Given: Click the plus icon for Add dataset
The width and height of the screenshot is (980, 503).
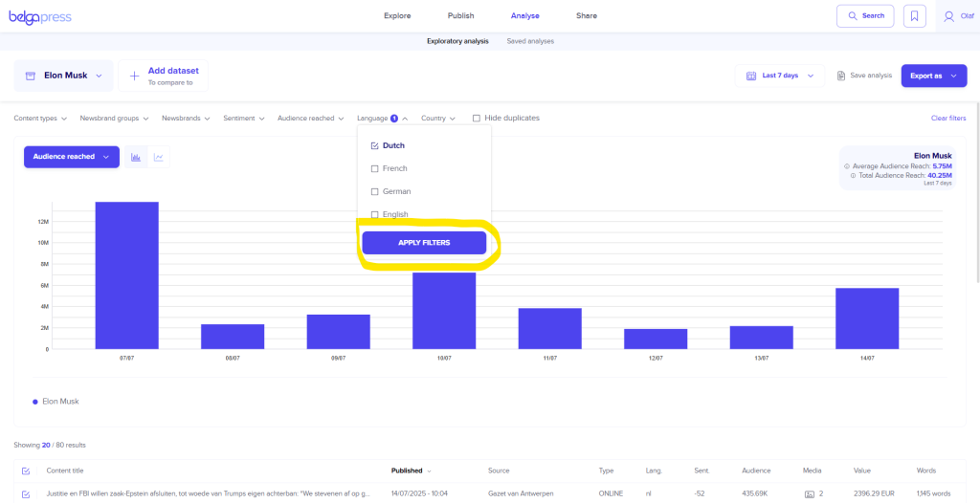Looking at the screenshot, I should 133,76.
